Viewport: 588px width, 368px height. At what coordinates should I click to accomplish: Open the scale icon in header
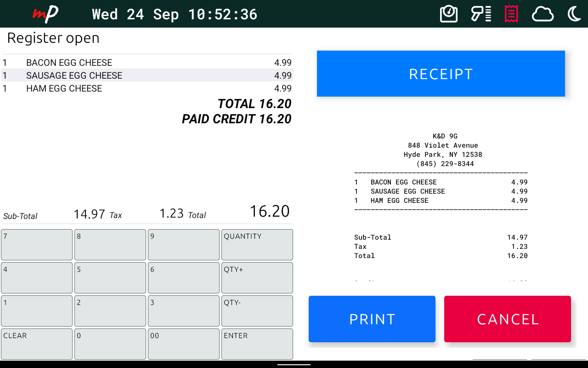point(449,14)
